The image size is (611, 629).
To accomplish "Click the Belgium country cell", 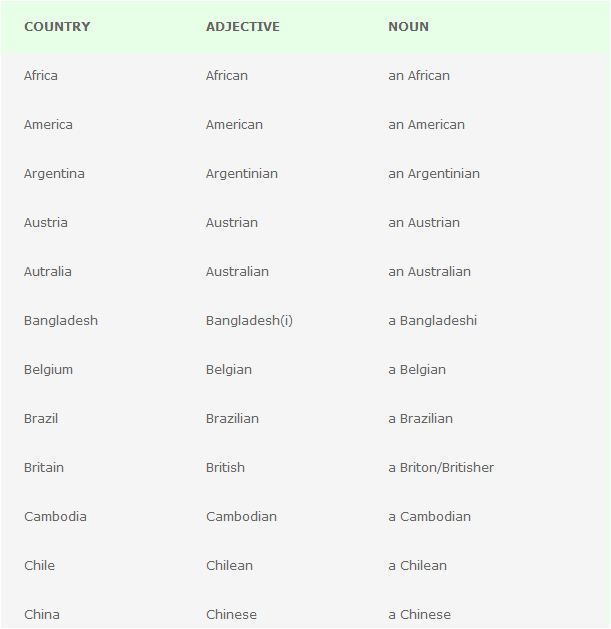I will click(48, 370).
